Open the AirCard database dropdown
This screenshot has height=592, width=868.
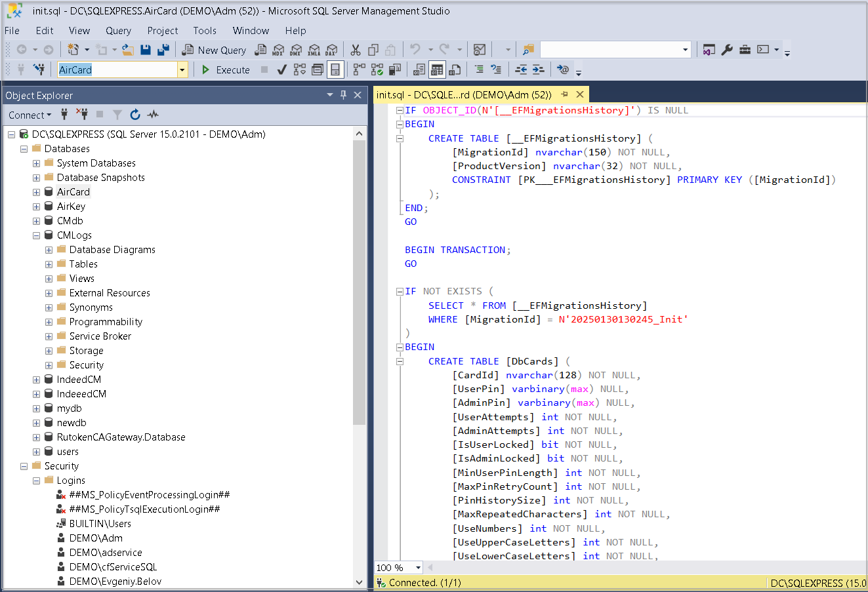[182, 69]
